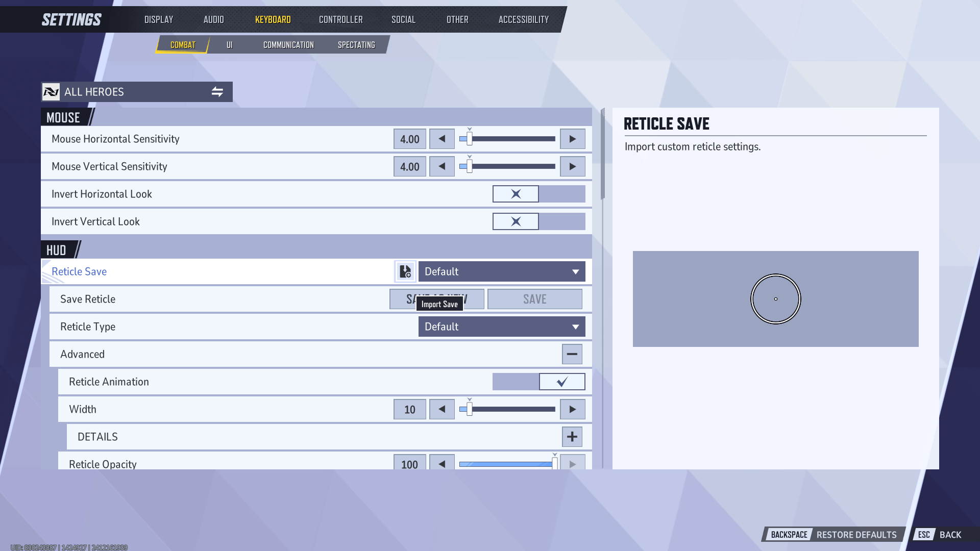Enable Reticle Animation checkbox
The height and width of the screenshot is (551, 980).
(561, 382)
